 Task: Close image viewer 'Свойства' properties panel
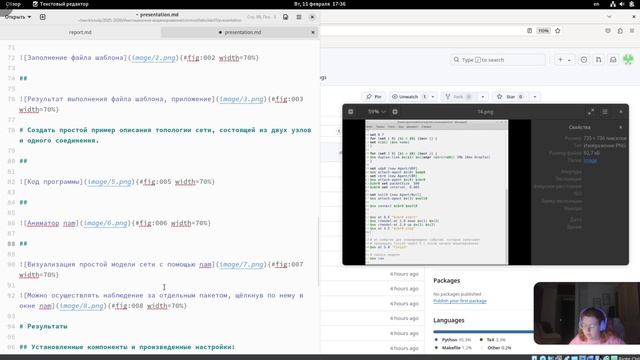click(x=621, y=127)
